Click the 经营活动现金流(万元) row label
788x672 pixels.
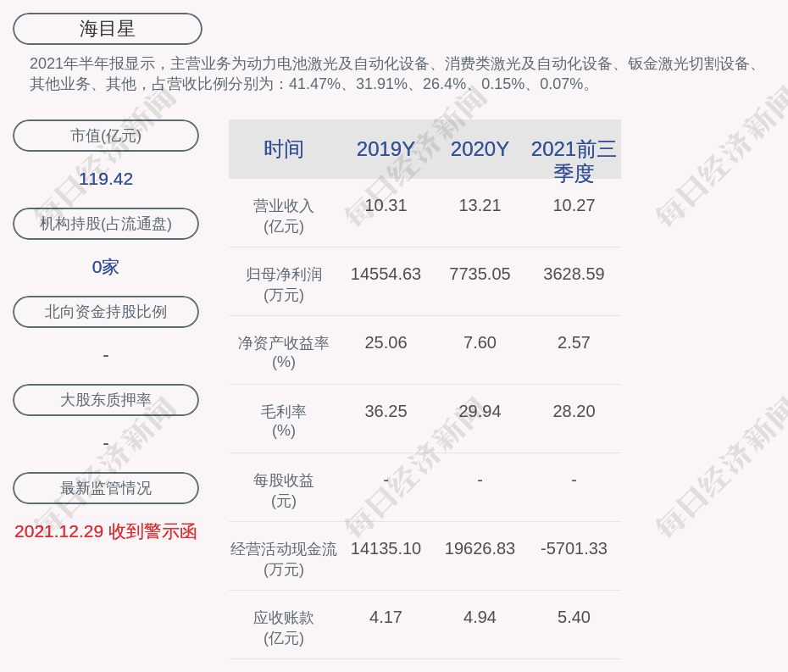(x=284, y=559)
